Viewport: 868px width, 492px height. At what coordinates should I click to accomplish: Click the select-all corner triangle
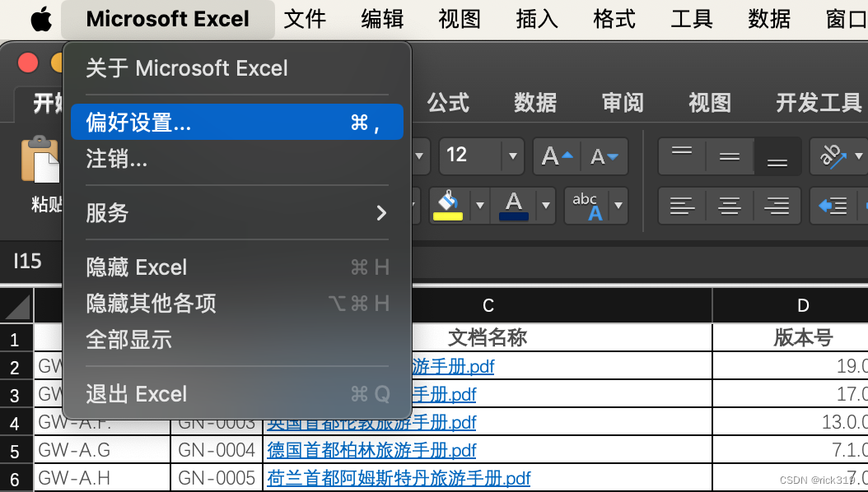pyautogui.click(x=17, y=306)
